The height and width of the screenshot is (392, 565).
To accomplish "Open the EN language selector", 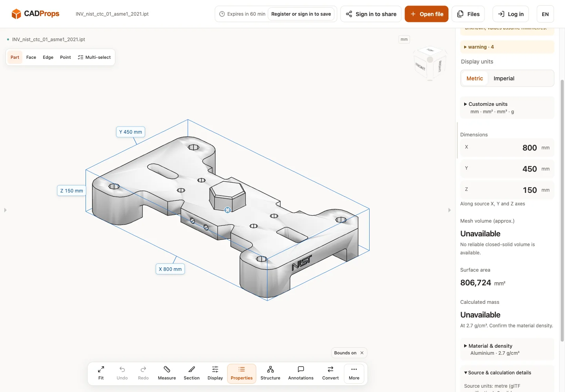I will [545, 14].
